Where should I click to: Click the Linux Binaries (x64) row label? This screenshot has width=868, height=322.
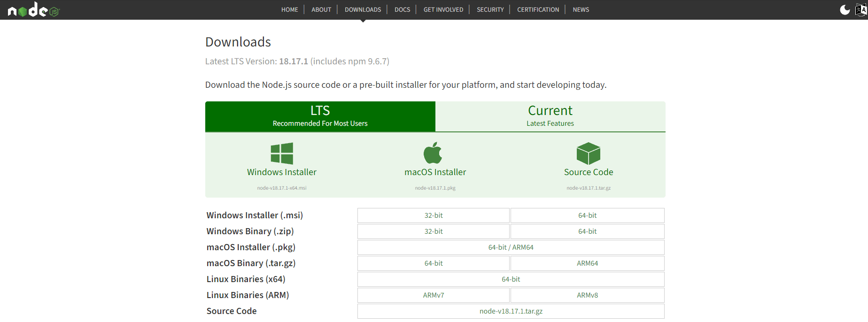click(246, 279)
